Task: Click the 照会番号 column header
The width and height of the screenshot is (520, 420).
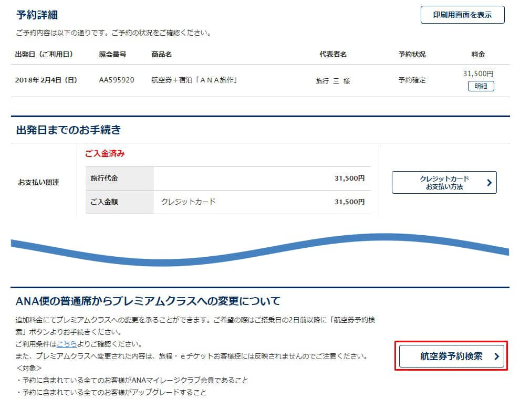Action: pos(112,55)
